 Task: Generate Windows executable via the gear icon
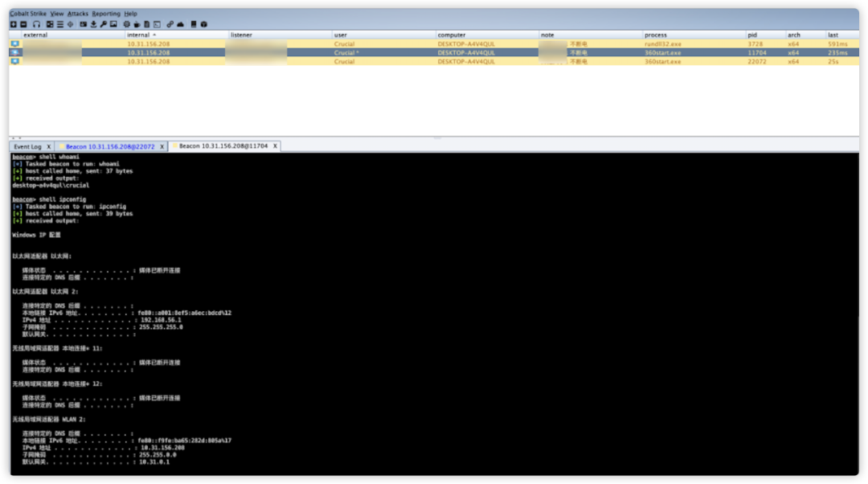coord(127,24)
